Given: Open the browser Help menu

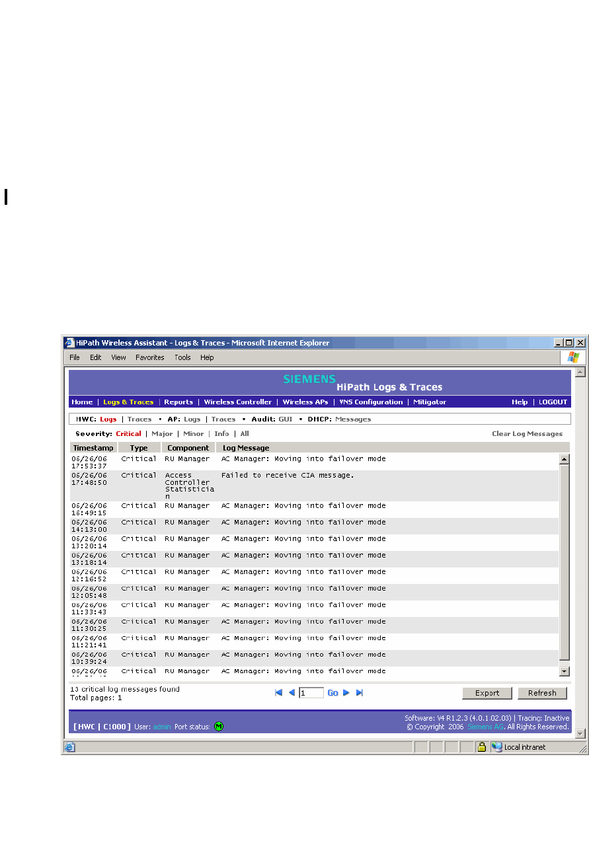Looking at the screenshot, I should click(207, 357).
